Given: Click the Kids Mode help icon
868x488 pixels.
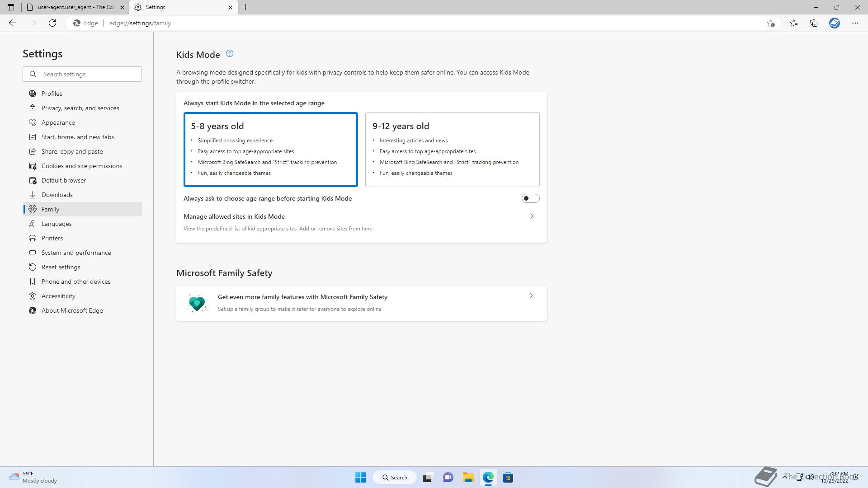Looking at the screenshot, I should 230,53.
